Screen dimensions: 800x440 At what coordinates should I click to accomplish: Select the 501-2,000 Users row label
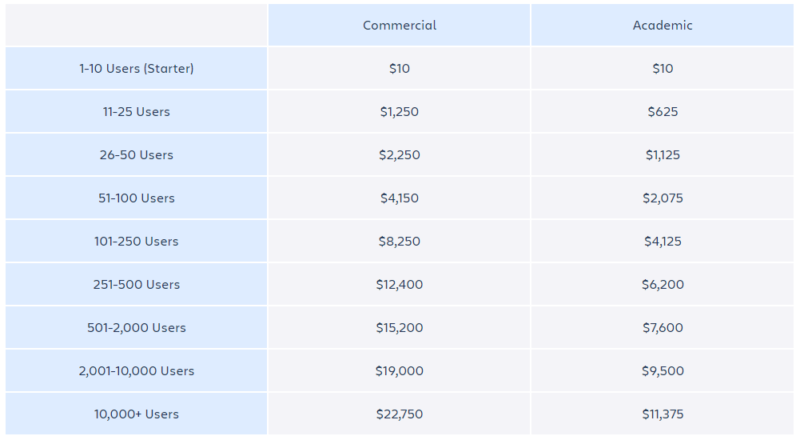(138, 328)
